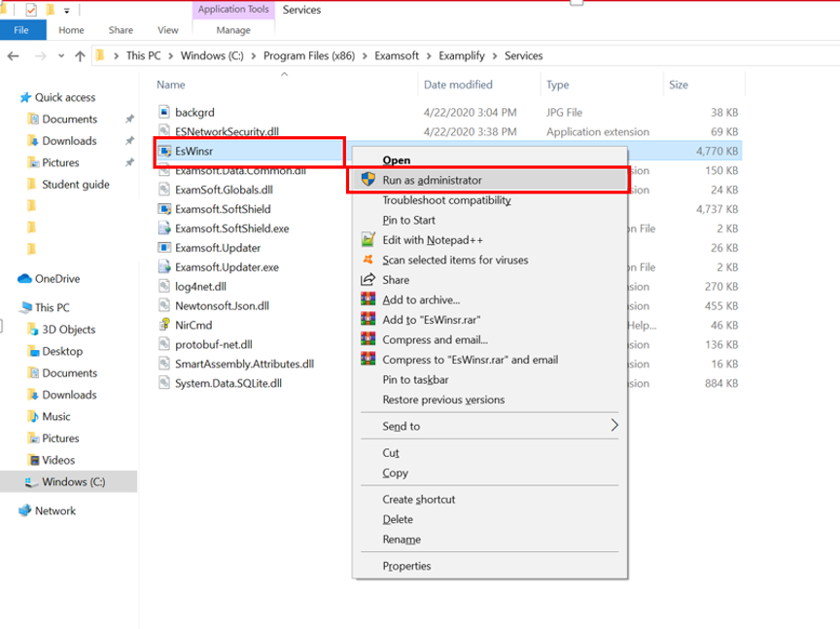Sort by Size column header
Viewport: 840px width, 629px height.
(679, 85)
